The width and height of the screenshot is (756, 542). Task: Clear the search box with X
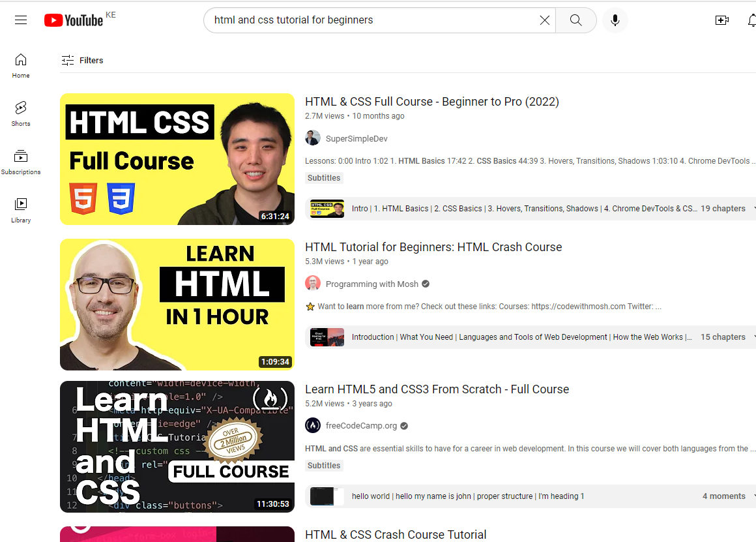[544, 20]
